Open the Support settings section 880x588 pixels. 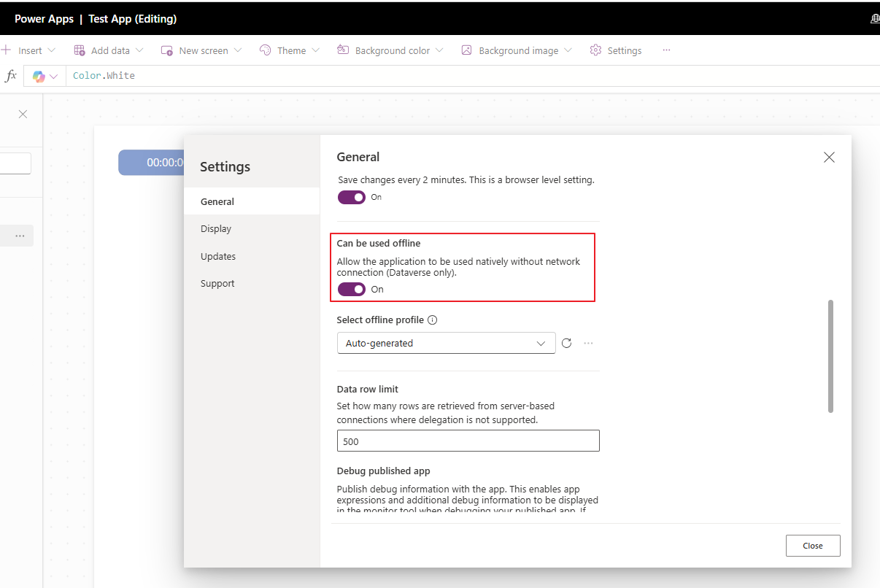pos(219,283)
